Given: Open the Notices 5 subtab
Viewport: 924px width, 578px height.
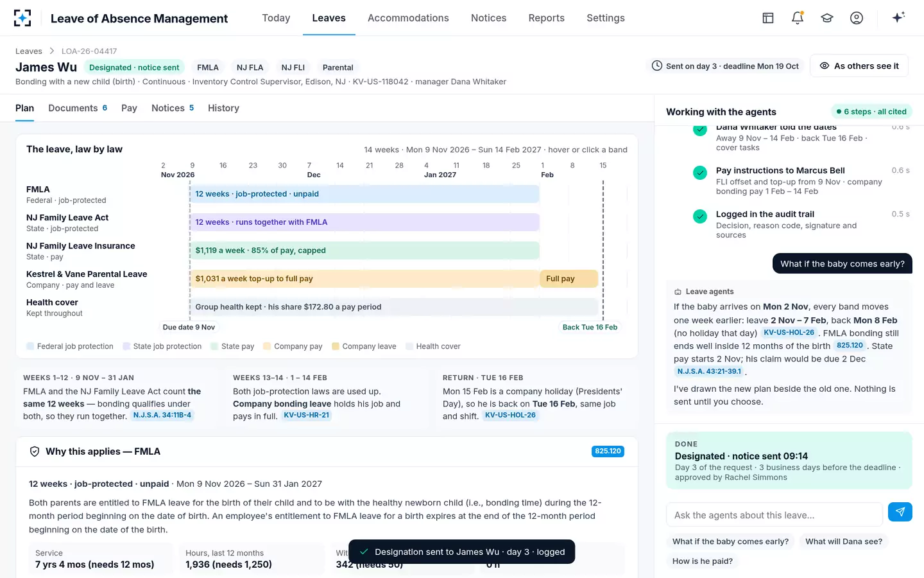Looking at the screenshot, I should coord(173,108).
